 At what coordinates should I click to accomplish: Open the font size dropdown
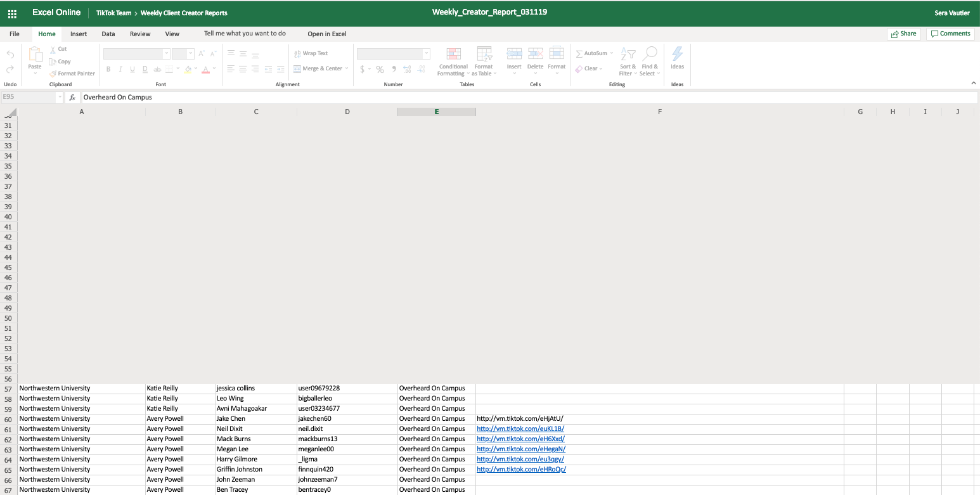(184, 53)
